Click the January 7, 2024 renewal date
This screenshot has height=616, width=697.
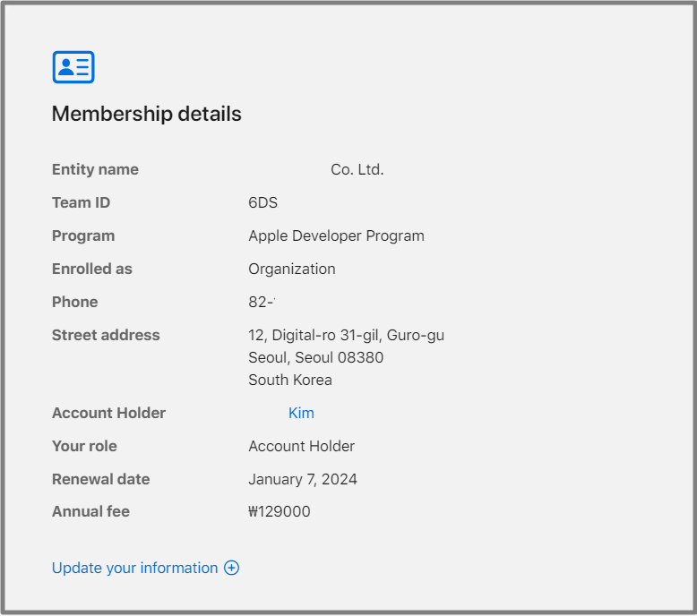tap(302, 479)
